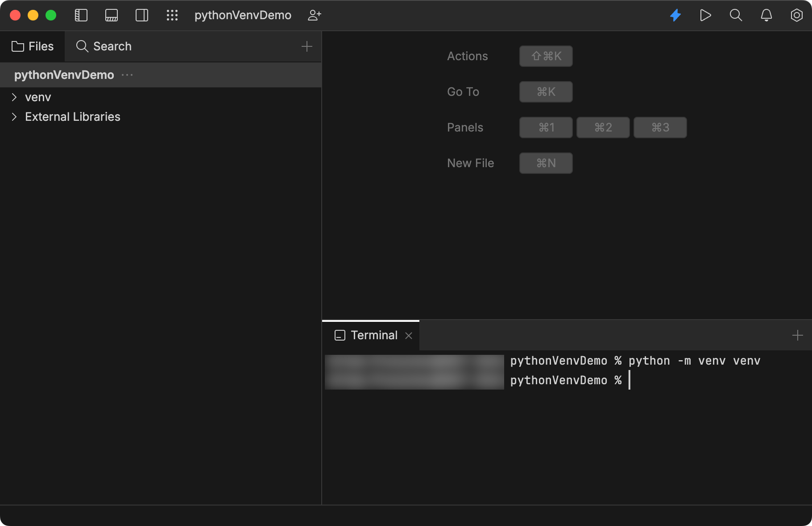This screenshot has width=812, height=526.
Task: Select the Terminal tab
Action: pyautogui.click(x=374, y=335)
